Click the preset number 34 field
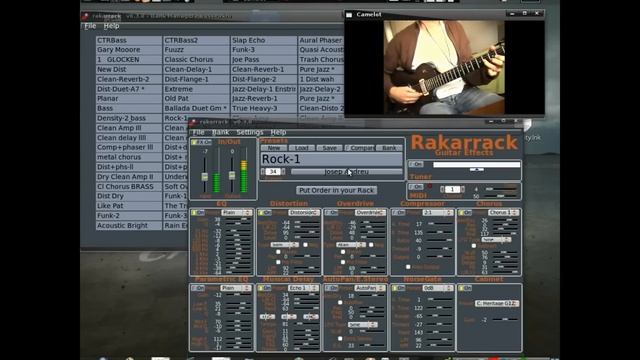 click(x=273, y=172)
